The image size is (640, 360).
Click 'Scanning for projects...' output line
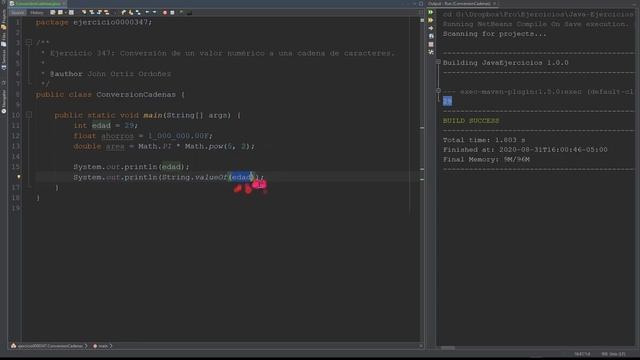(x=494, y=34)
